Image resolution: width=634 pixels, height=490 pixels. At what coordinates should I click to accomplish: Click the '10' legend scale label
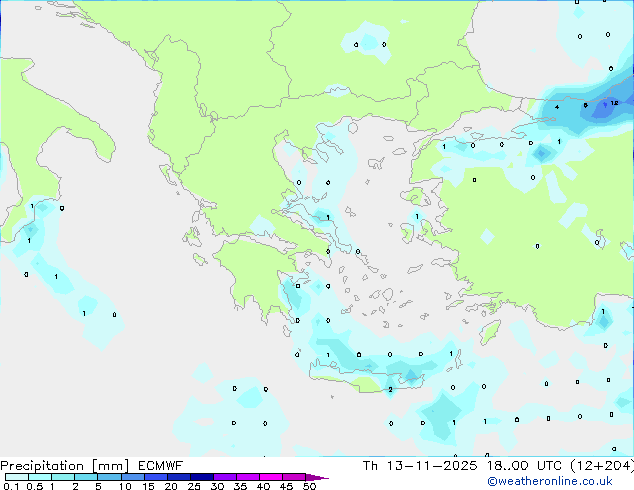coord(125,486)
